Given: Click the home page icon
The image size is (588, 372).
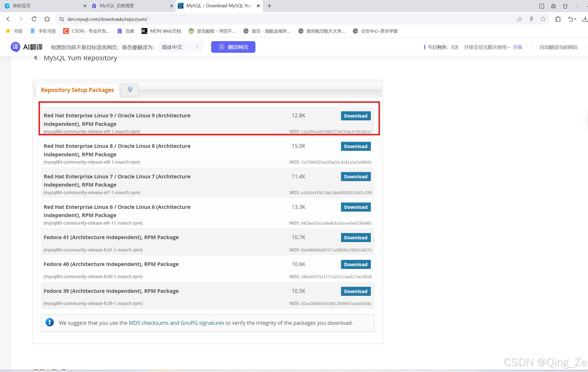Looking at the screenshot, I should (47, 19).
